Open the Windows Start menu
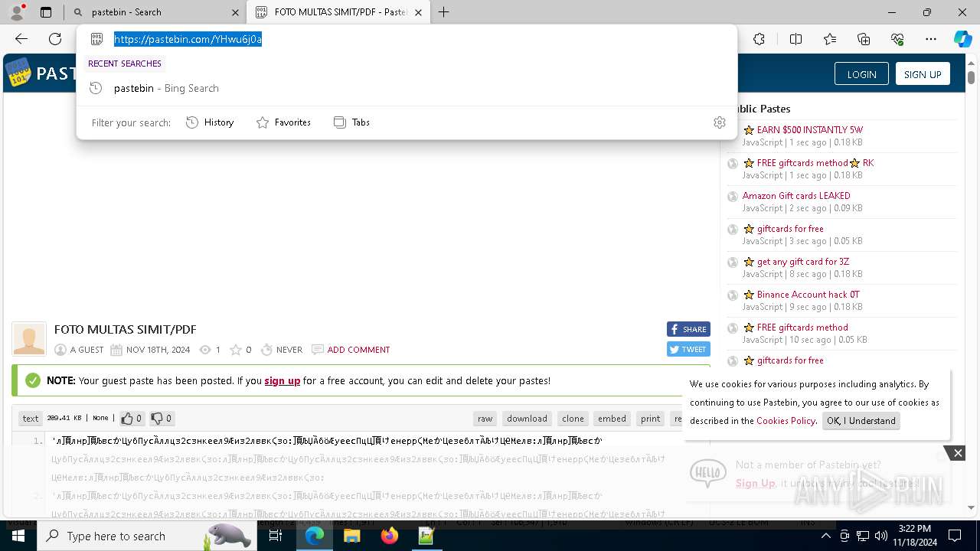 coord(18,536)
